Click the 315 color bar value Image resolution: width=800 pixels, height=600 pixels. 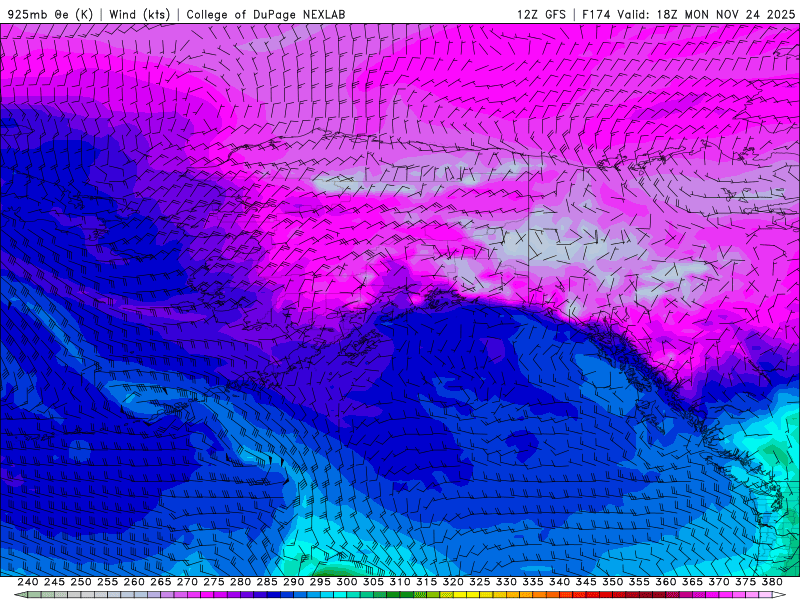pos(427,582)
